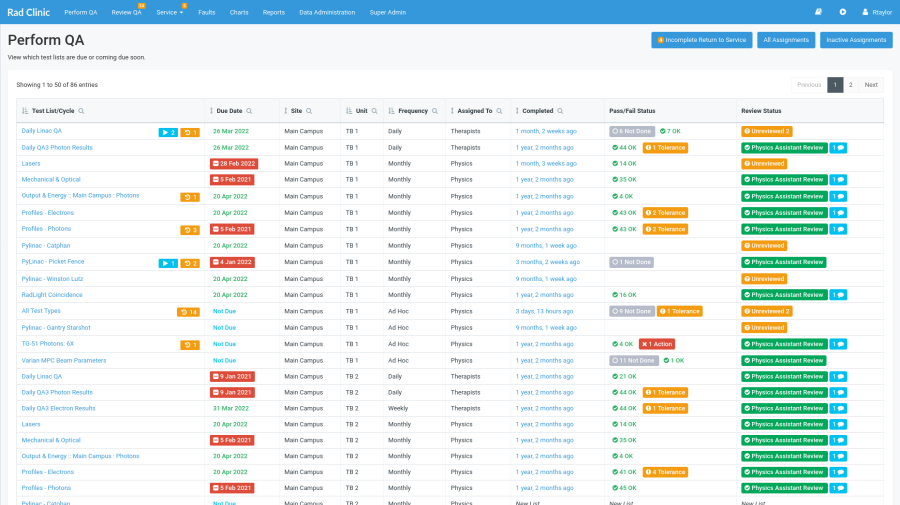Click the red '28 Feb 2022' due date badge

(234, 164)
